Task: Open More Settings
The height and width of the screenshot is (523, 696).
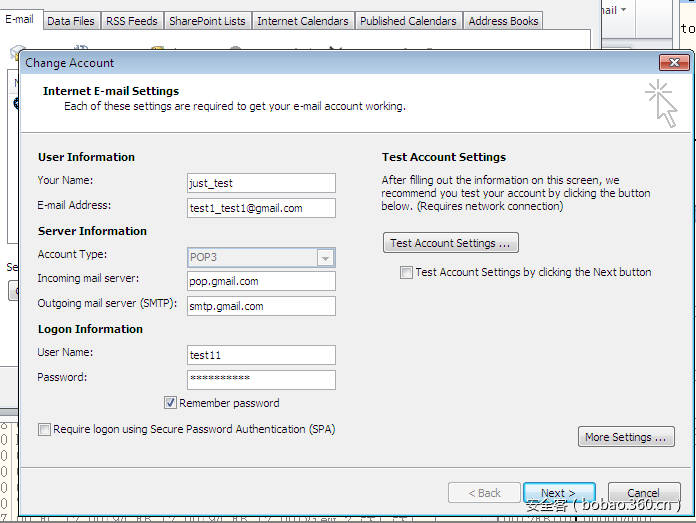Action: coord(626,437)
